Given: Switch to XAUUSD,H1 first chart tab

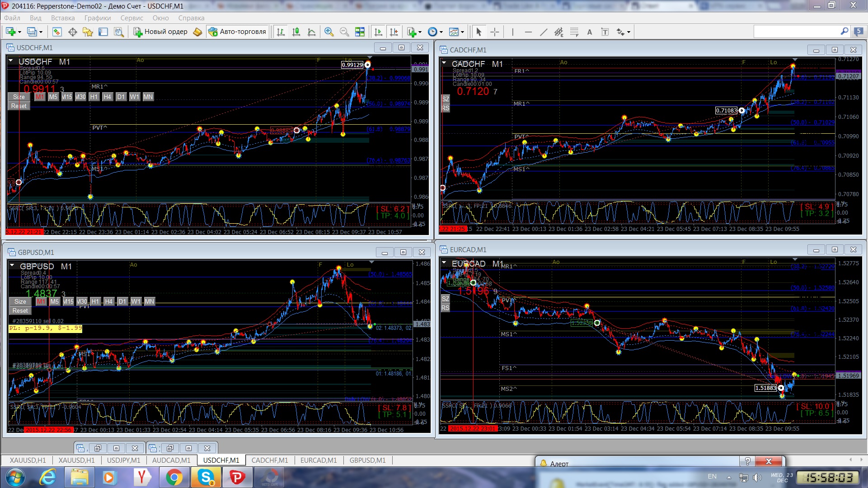Looking at the screenshot, I should (28, 460).
